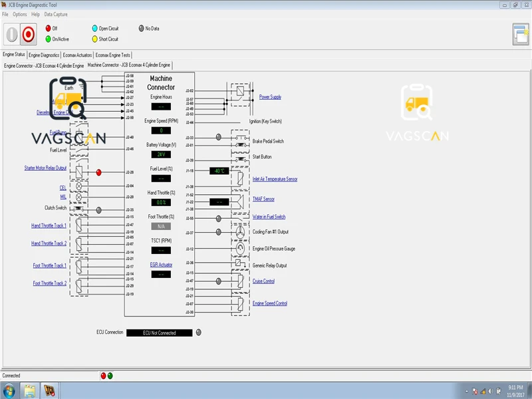The image size is (532, 399).
Task: Click the red starter motor relay status indicator
Action: point(98,173)
